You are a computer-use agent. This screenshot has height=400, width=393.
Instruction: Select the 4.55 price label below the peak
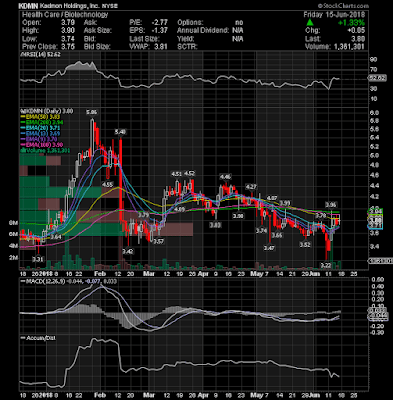107,184
